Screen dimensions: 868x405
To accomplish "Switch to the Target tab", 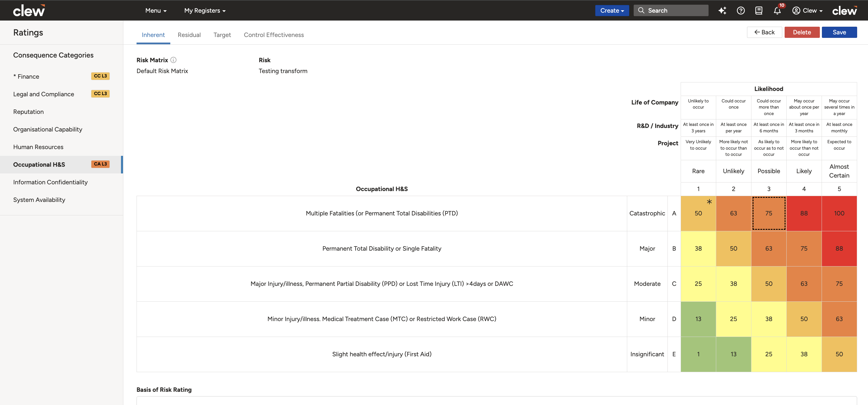I will click(x=222, y=35).
